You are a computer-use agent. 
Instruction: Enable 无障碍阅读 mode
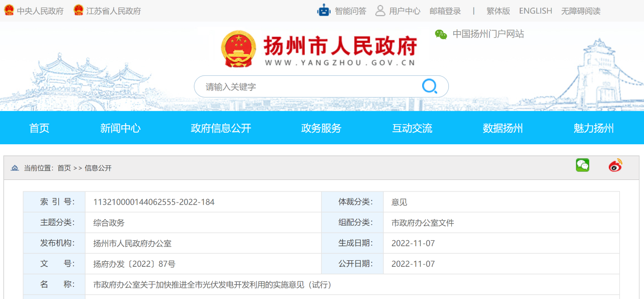[581, 11]
